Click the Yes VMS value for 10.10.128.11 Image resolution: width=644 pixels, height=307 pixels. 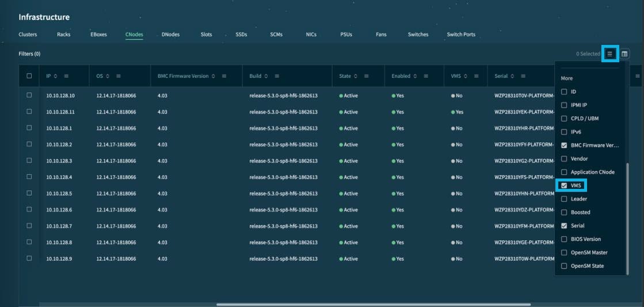point(457,112)
